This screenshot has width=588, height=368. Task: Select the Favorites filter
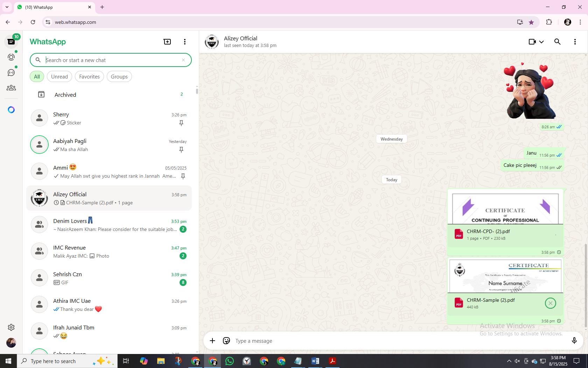89,76
